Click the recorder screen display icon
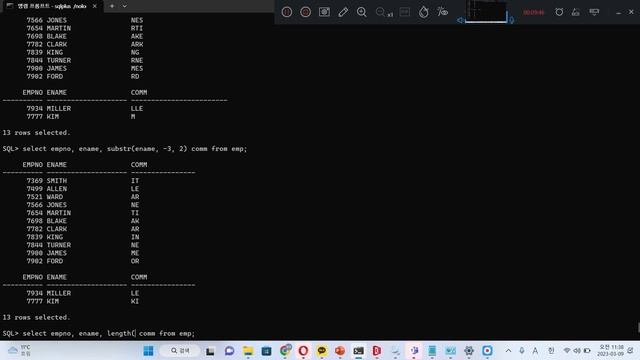Image resolution: width=640 pixels, height=360 pixels. 594,12
